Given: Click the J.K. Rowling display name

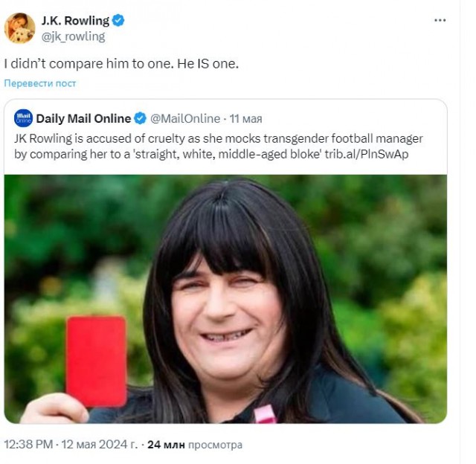Looking at the screenshot, I should pos(74,21).
